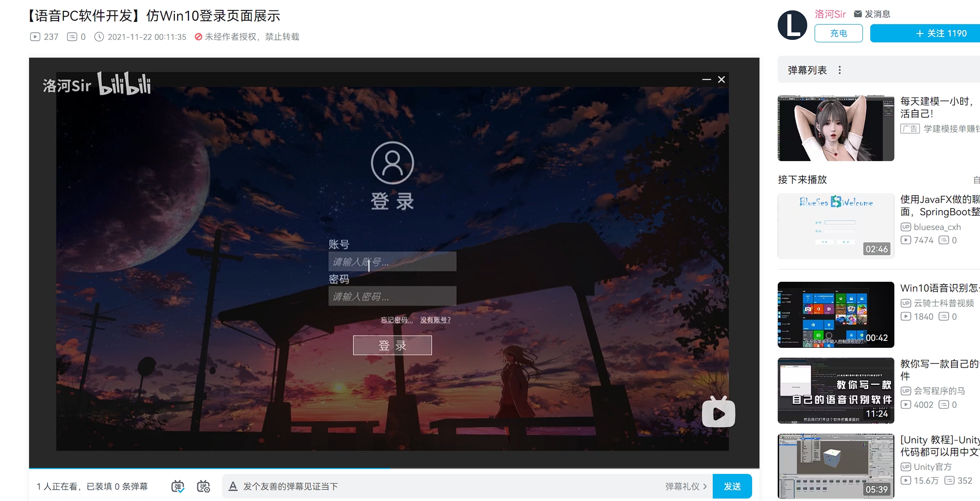Click the 发送 send button
This screenshot has height=501, width=980.
point(732,486)
